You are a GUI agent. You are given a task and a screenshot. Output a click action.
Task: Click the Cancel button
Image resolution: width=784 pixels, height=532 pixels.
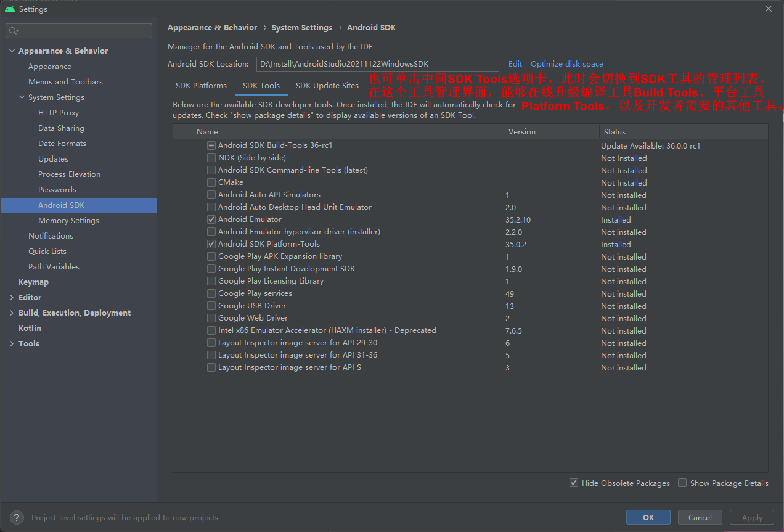point(700,518)
